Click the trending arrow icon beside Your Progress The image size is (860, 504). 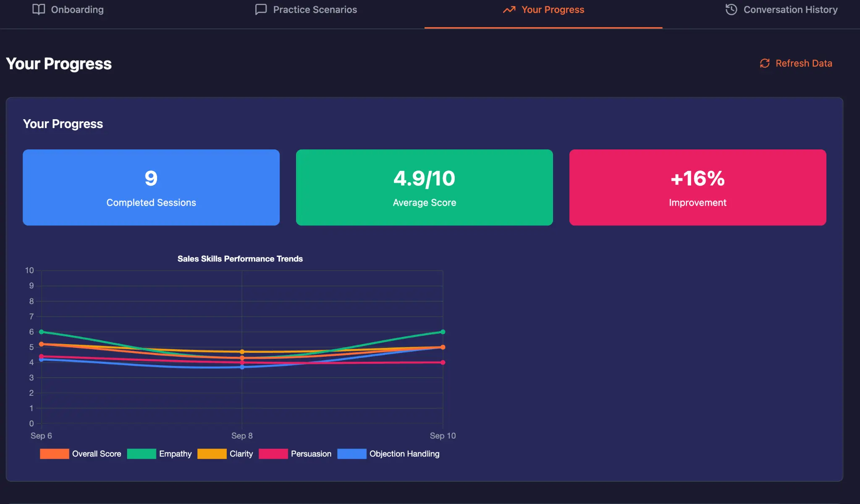(509, 9)
